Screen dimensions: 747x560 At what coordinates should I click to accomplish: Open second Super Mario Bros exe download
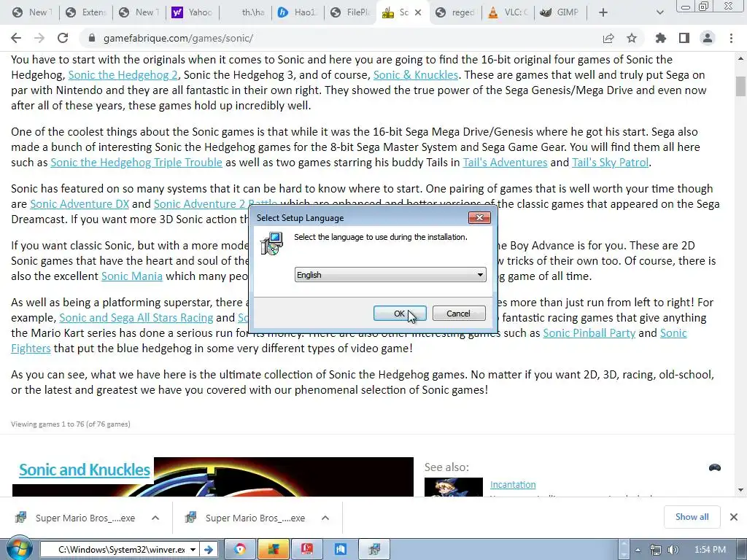pyautogui.click(x=247, y=518)
